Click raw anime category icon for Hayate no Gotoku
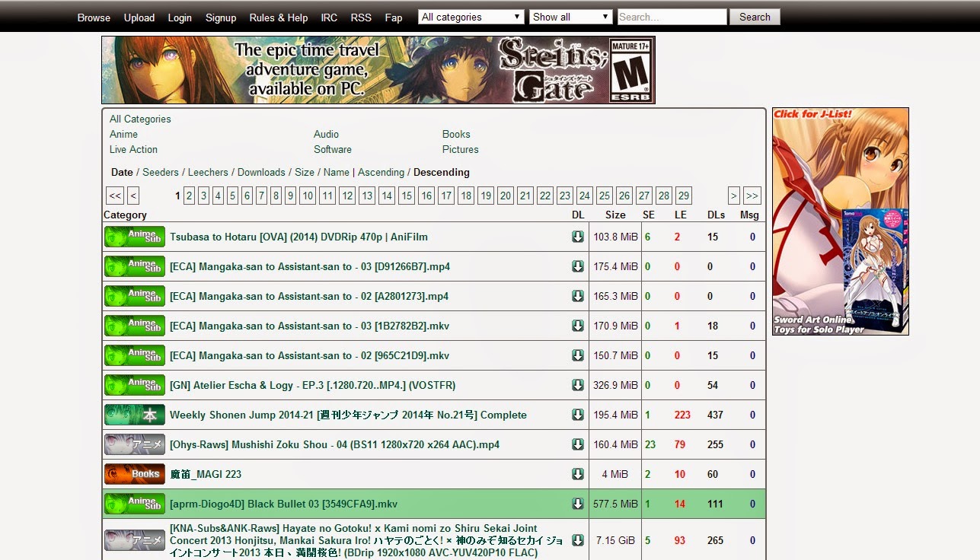 135,540
